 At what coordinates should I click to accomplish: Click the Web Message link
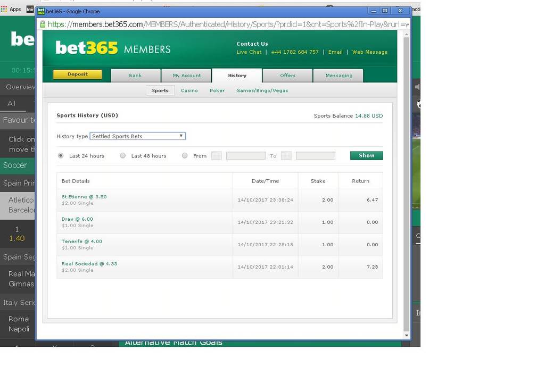(370, 52)
